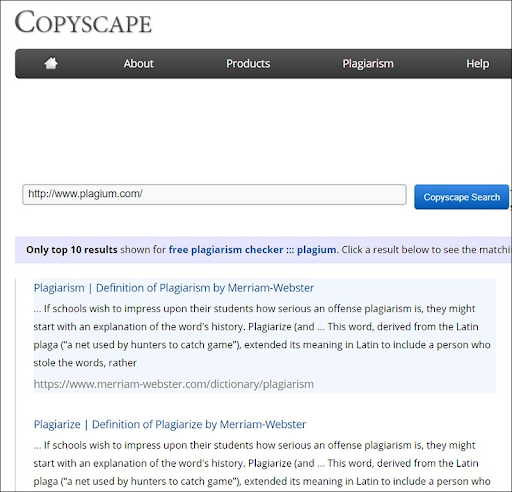Viewport: 512px width, 492px height.
Task: Click the snippet text under the Plagiarize result
Action: [262, 463]
